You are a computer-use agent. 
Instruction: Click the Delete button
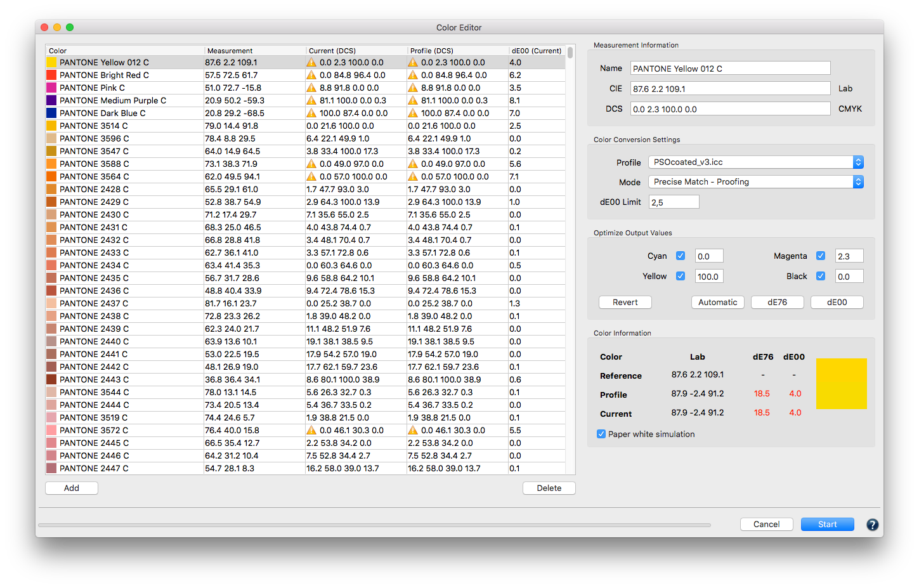coord(549,488)
